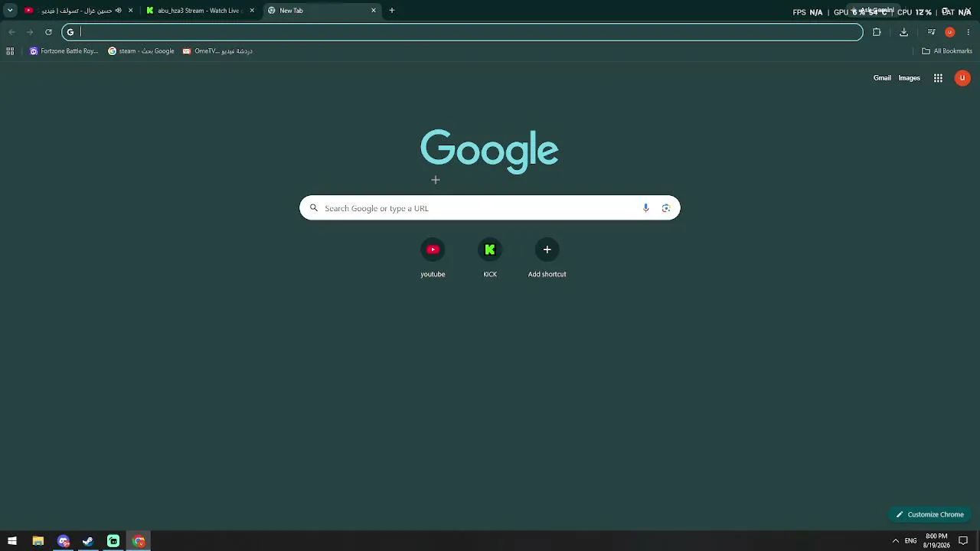980x551 pixels.
Task: Open the youtube shortcut
Action: point(433,258)
